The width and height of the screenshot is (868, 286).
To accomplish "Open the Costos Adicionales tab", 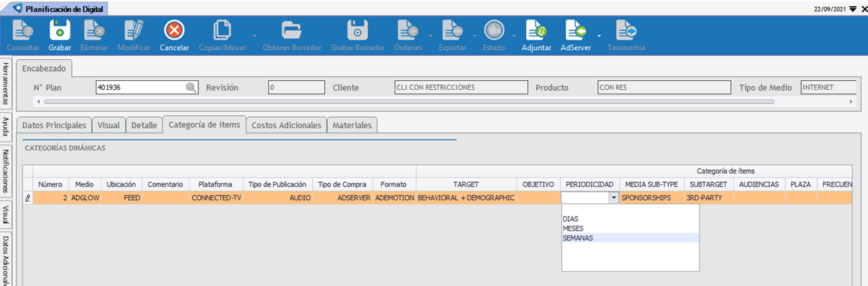I will 286,125.
